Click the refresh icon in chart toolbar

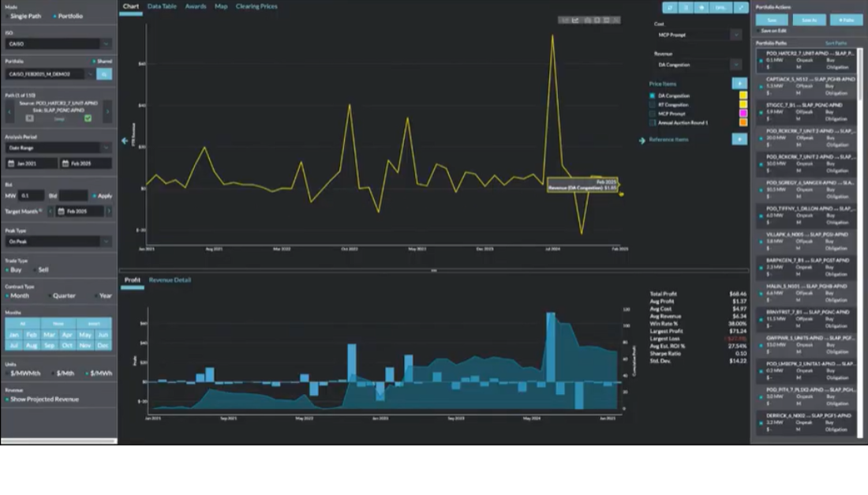[x=669, y=7]
